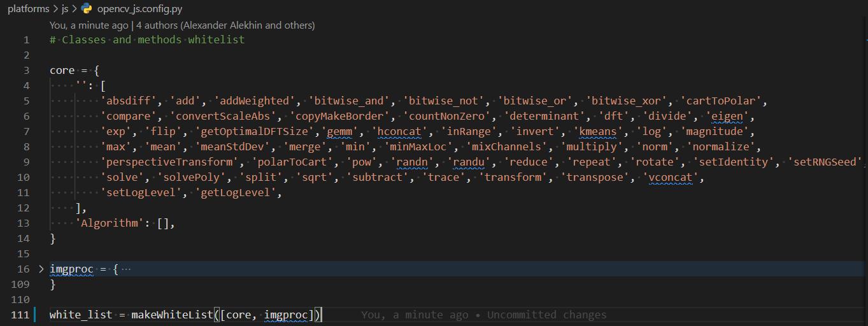Click the string 'getLogLevel'

pos(236,192)
